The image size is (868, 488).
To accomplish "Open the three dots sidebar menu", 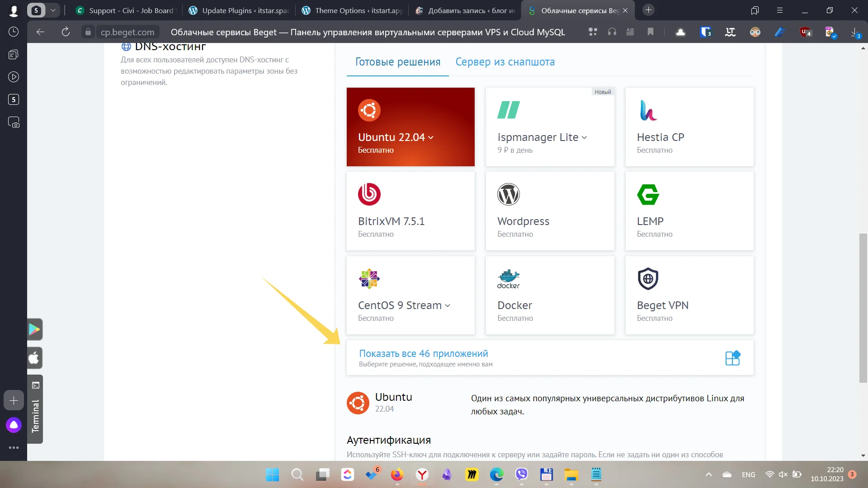I will 14,448.
